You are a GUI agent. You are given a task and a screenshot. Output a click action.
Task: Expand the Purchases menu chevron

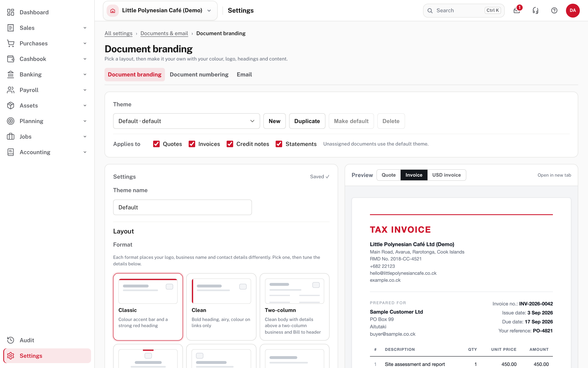pos(85,43)
